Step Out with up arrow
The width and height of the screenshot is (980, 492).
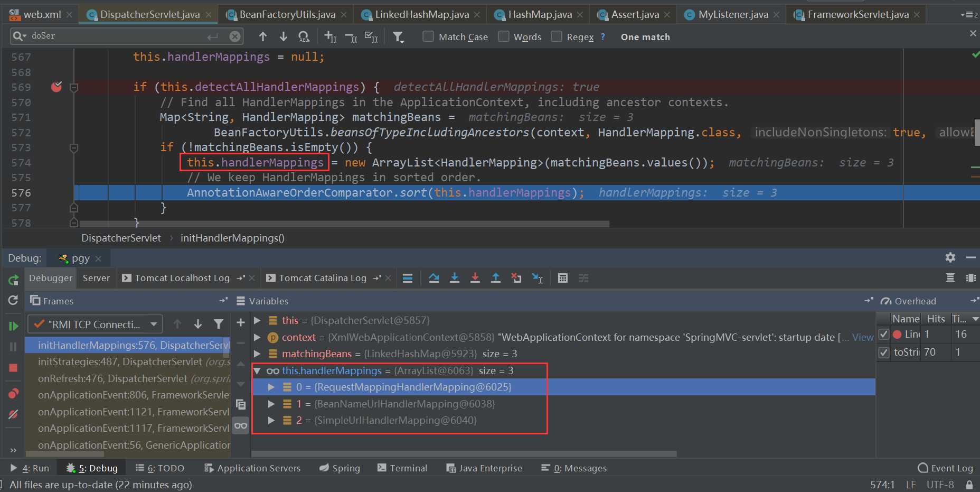click(496, 278)
